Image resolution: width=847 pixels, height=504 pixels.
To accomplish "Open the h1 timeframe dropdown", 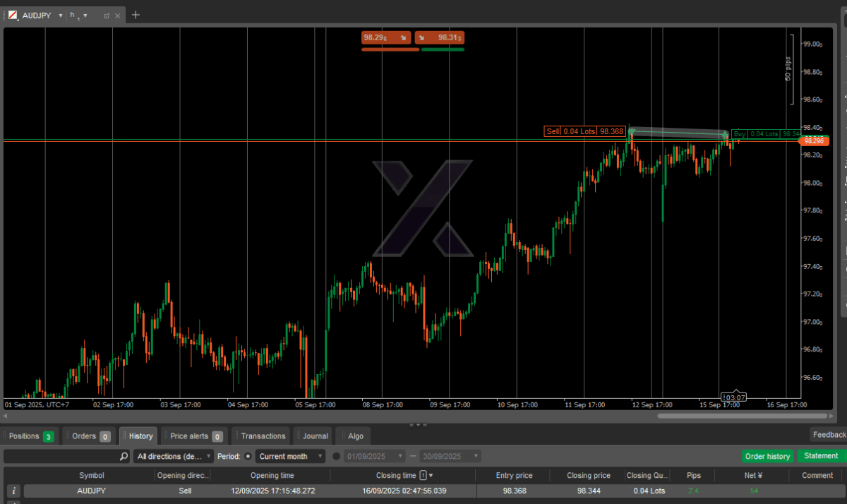I will tap(78, 15).
